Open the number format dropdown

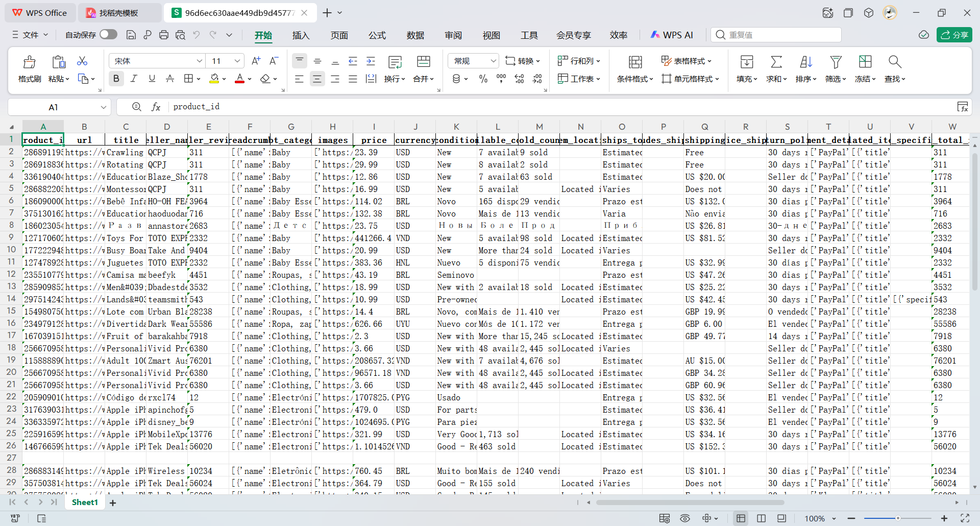[x=493, y=61]
